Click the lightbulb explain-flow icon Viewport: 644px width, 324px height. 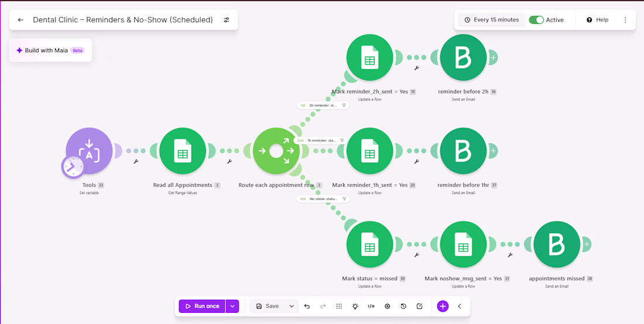[x=355, y=306]
